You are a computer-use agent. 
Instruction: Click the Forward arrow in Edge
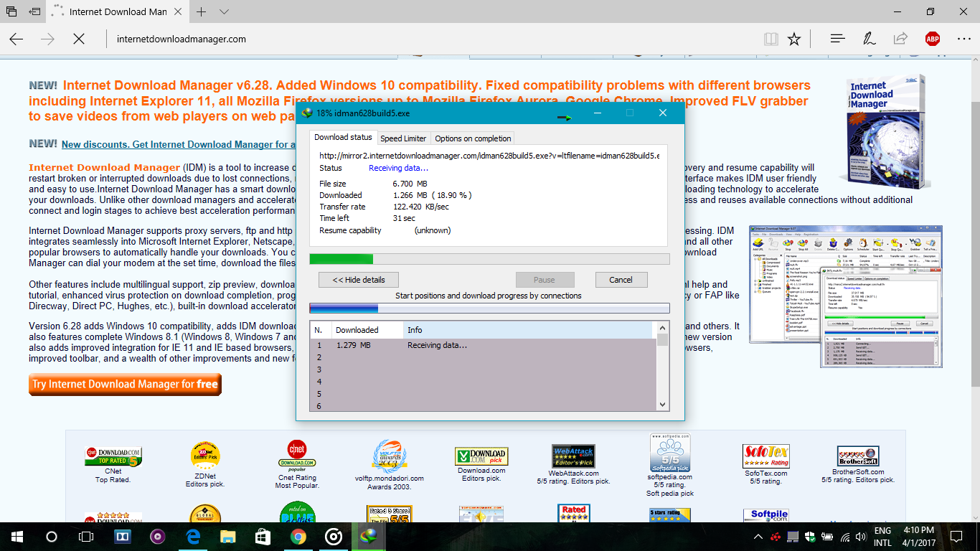click(48, 39)
